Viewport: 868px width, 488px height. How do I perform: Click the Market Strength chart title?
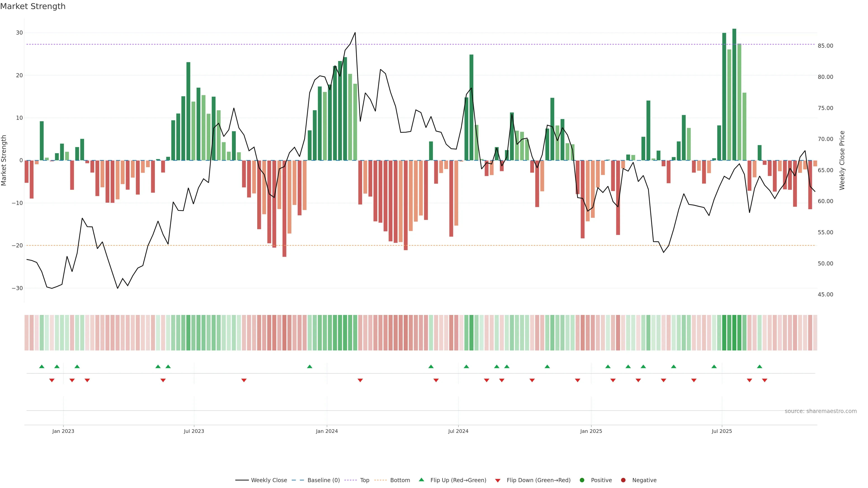point(33,6)
